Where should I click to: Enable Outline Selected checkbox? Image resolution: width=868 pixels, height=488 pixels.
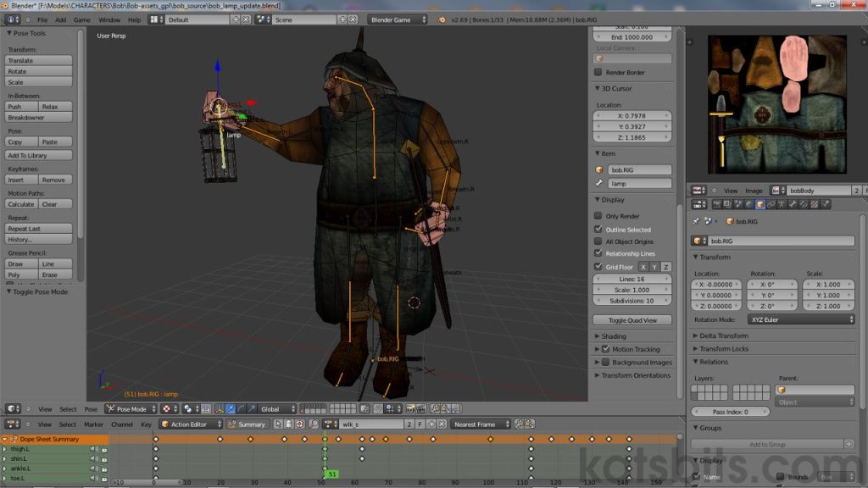[598, 229]
